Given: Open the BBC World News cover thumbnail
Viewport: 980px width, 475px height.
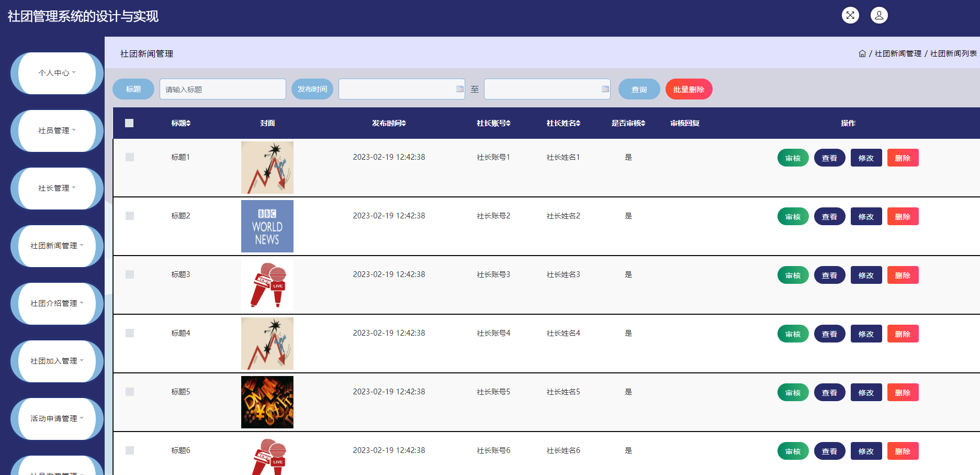Looking at the screenshot, I should [x=267, y=226].
